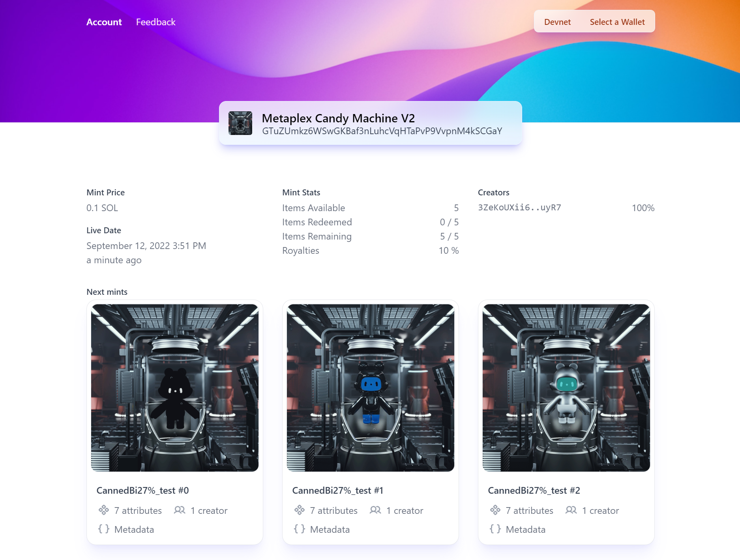Image resolution: width=740 pixels, height=560 pixels.
Task: Open the Devnet network selector
Action: pos(557,22)
